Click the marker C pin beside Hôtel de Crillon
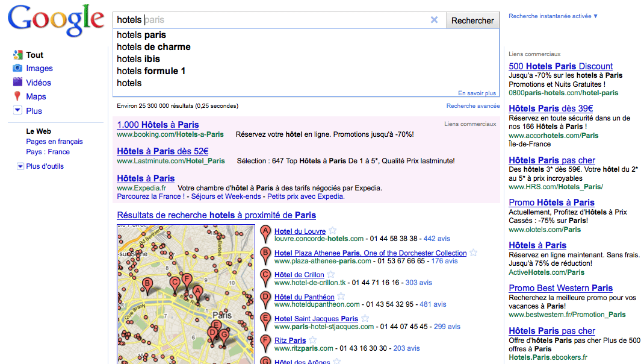Screen dimensions: 644x364 point(265,278)
